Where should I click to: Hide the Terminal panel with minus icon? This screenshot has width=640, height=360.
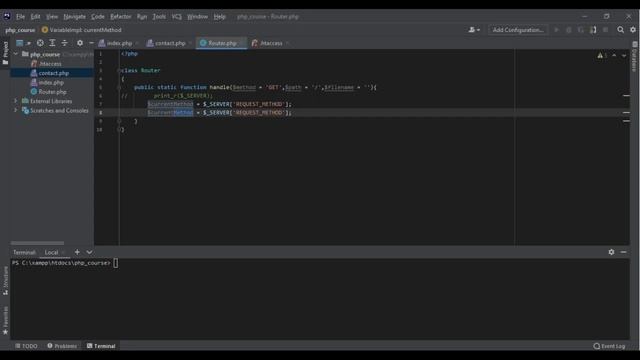pyautogui.click(x=623, y=252)
